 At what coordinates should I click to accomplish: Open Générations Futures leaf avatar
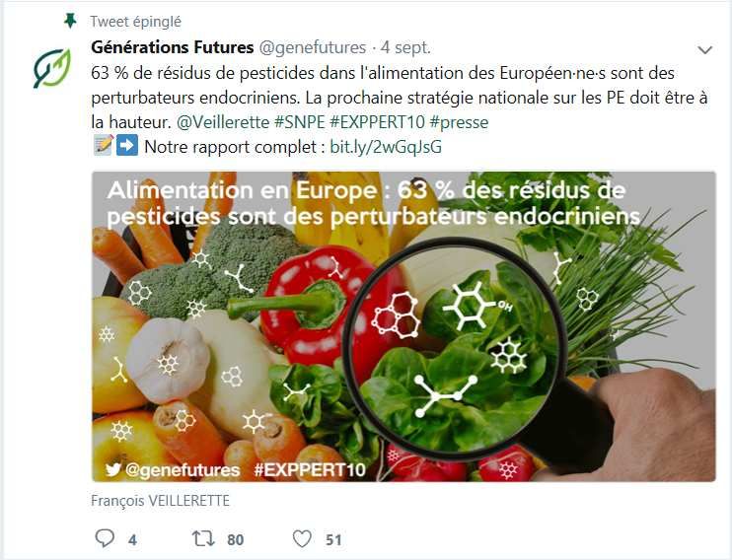pos(52,68)
